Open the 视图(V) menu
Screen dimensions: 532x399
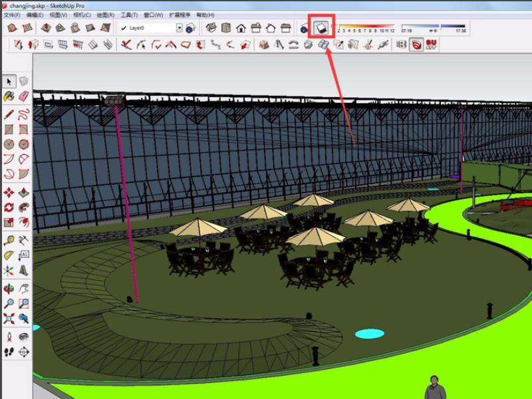(59, 15)
